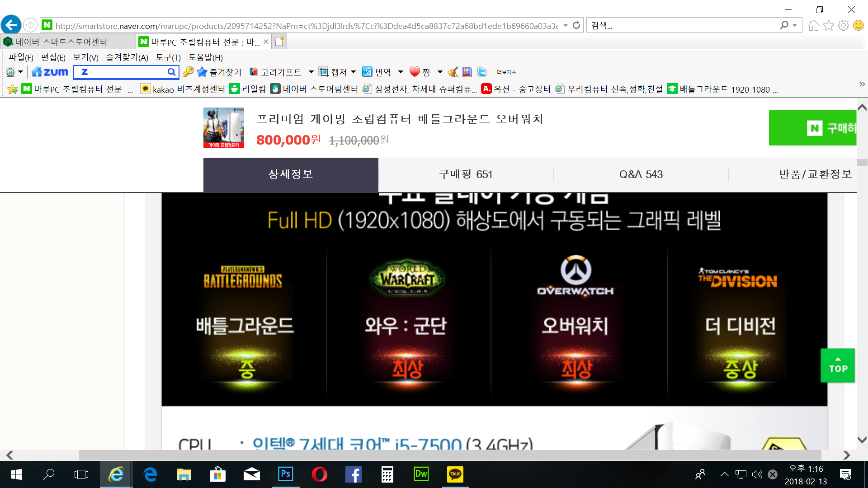Open 네이버 스토어팜센터 bookmark
Viewport: 868px width, 488px height.
(x=314, y=89)
